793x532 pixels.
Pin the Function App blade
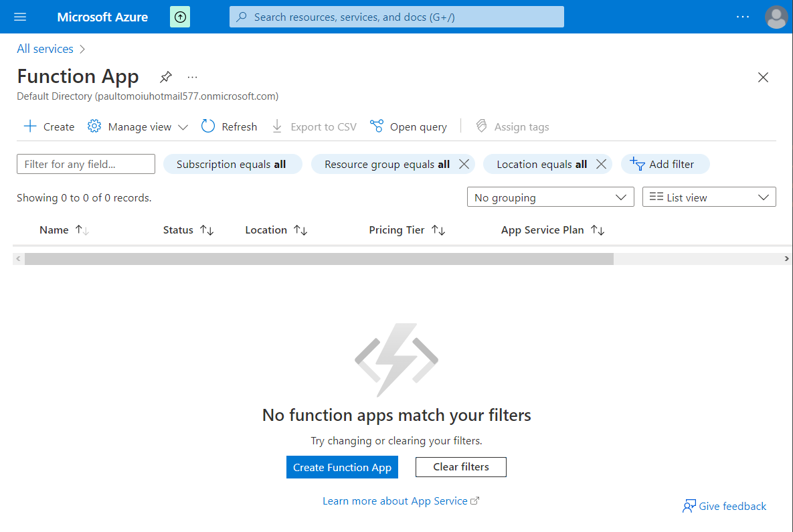pyautogui.click(x=166, y=77)
